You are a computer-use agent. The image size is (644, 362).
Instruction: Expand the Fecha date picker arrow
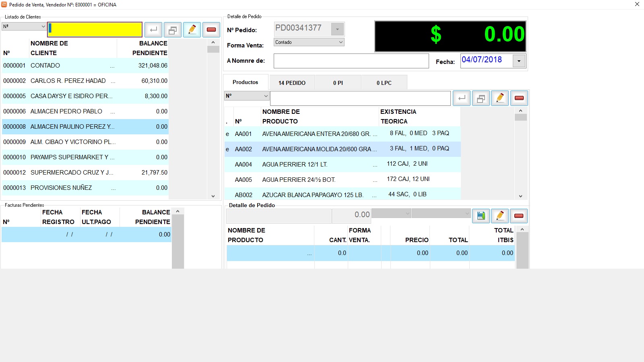coord(519,61)
